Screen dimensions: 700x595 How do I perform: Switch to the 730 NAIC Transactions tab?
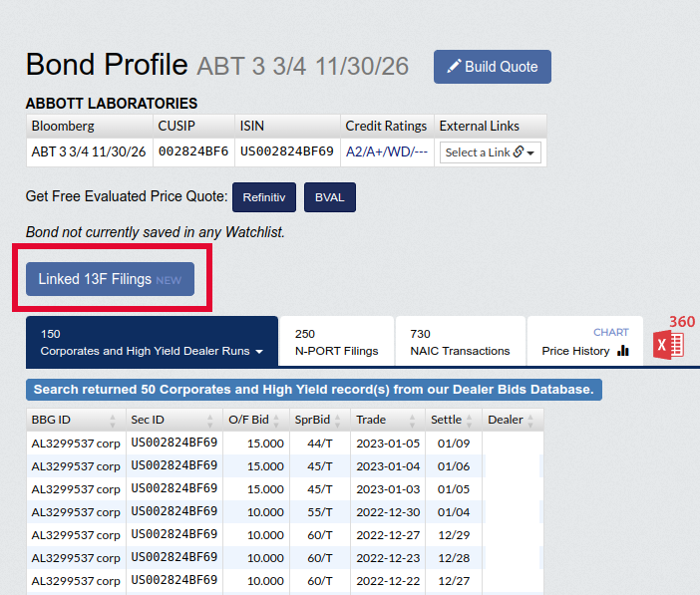460,342
